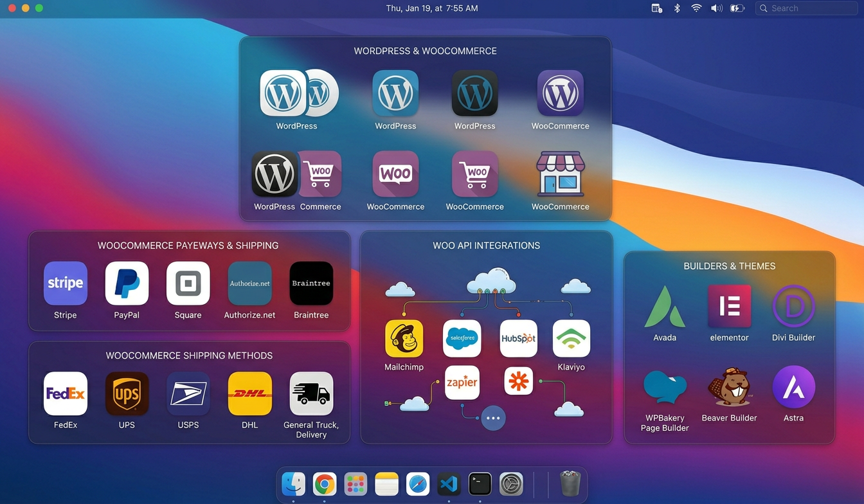Open the Mailchimp integration
Image resolution: width=864 pixels, height=504 pixels.
404,338
